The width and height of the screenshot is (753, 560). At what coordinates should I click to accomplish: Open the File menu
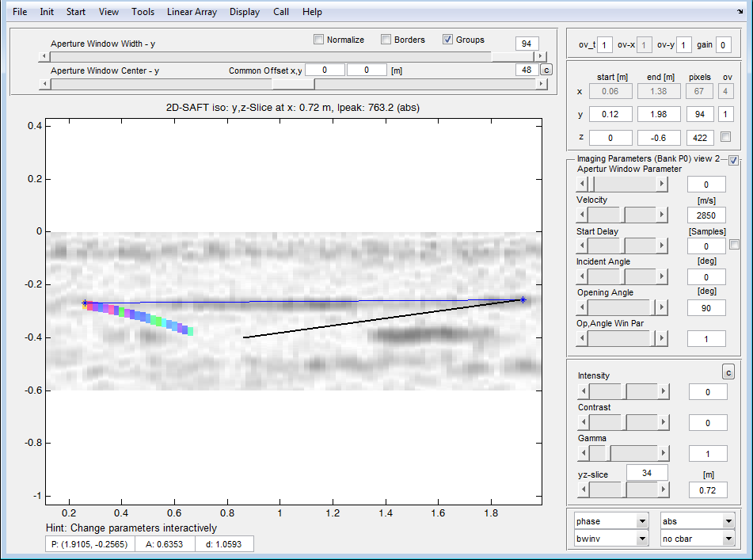[x=20, y=12]
